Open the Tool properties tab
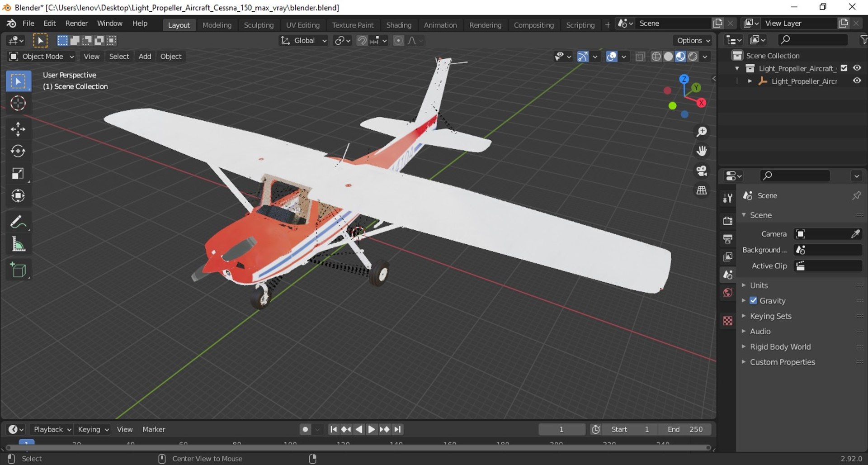This screenshot has height=465, width=868. (x=727, y=198)
